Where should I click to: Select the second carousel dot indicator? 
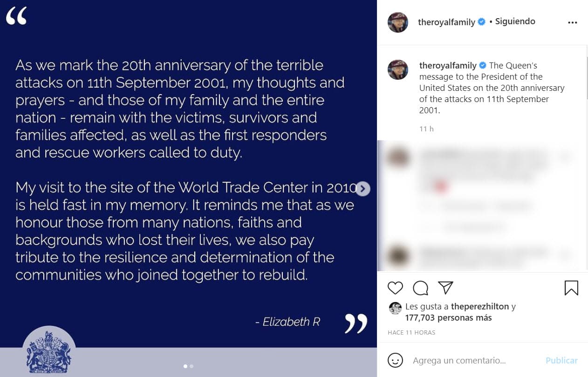tap(191, 366)
